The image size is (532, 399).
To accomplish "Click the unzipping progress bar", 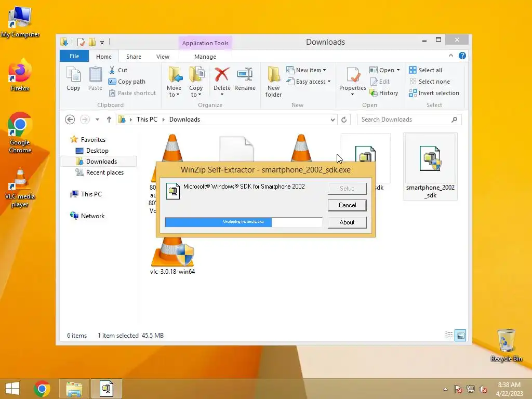I will tap(244, 222).
